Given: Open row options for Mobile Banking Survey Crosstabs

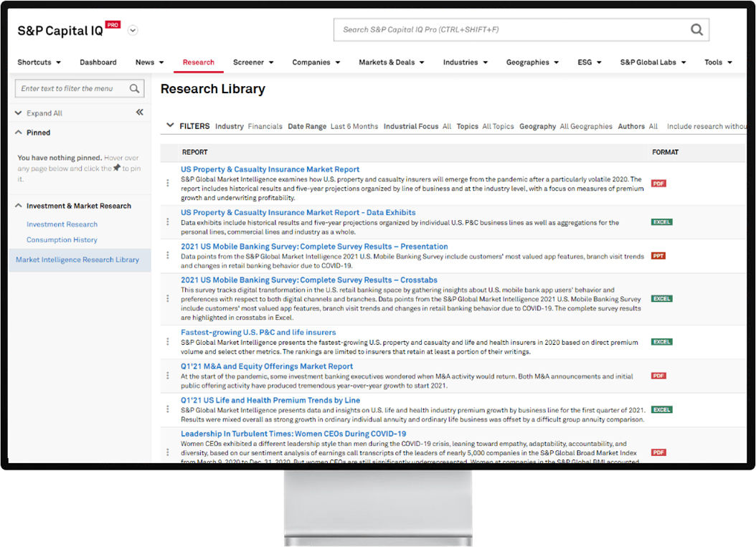Looking at the screenshot, I should click(168, 299).
